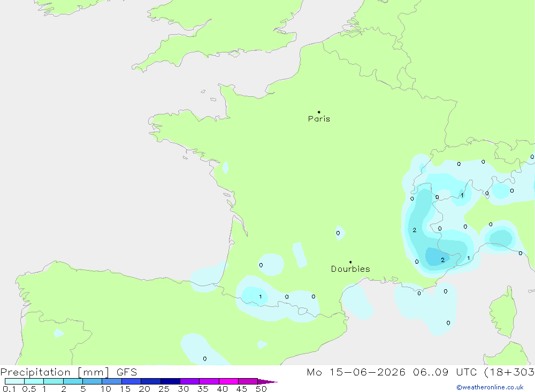The height and width of the screenshot is (392, 535).
Task: Select the Paris location dot marker
Action: click(x=319, y=112)
